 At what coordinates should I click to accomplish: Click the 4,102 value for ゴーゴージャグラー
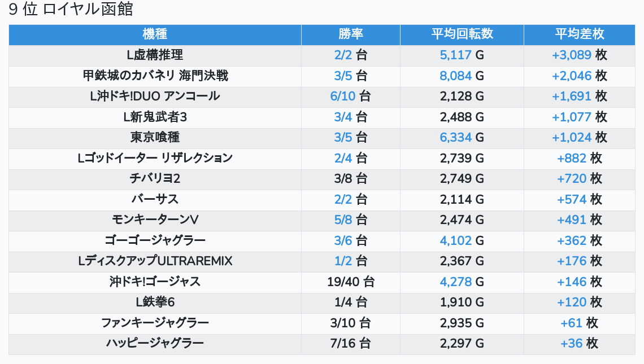click(x=455, y=240)
